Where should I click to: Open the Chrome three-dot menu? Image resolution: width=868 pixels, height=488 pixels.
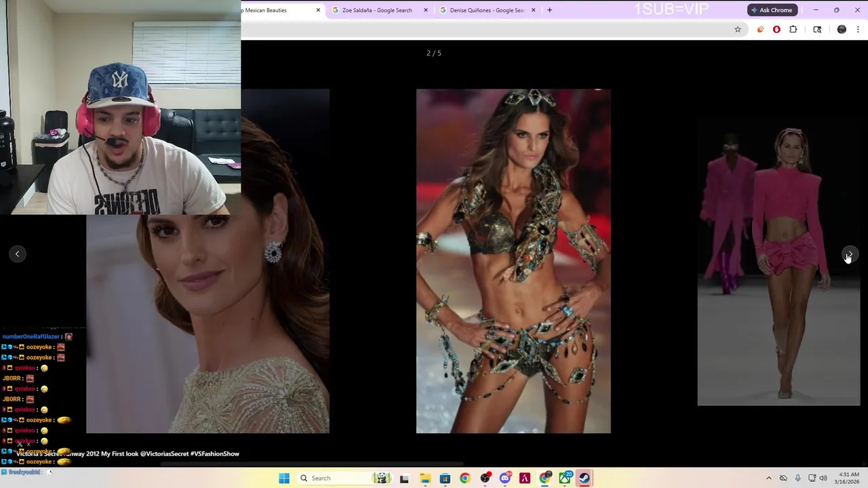coord(858,29)
